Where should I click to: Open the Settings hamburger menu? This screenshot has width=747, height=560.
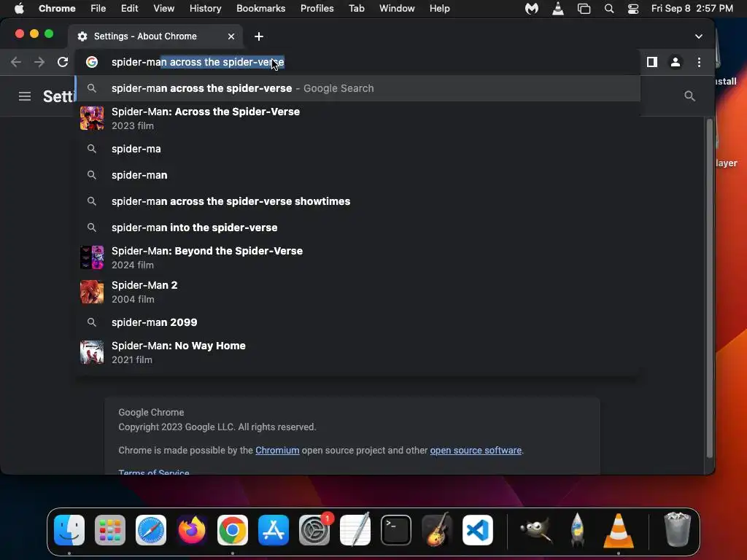click(25, 96)
